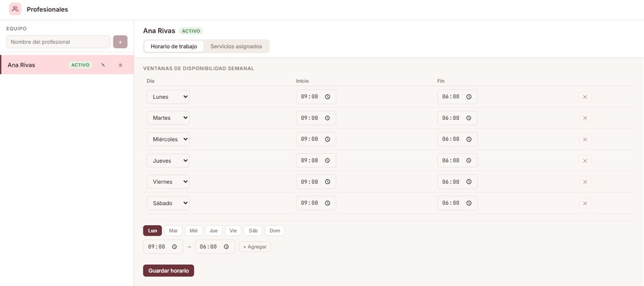Expand the Sábado day dropdown
This screenshot has height=286, width=644.
point(168,203)
